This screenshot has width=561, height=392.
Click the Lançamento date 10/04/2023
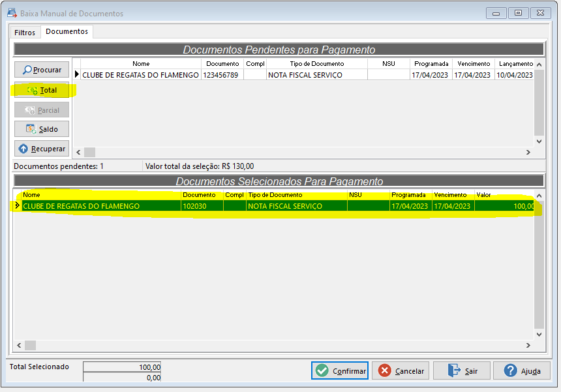[x=515, y=75]
